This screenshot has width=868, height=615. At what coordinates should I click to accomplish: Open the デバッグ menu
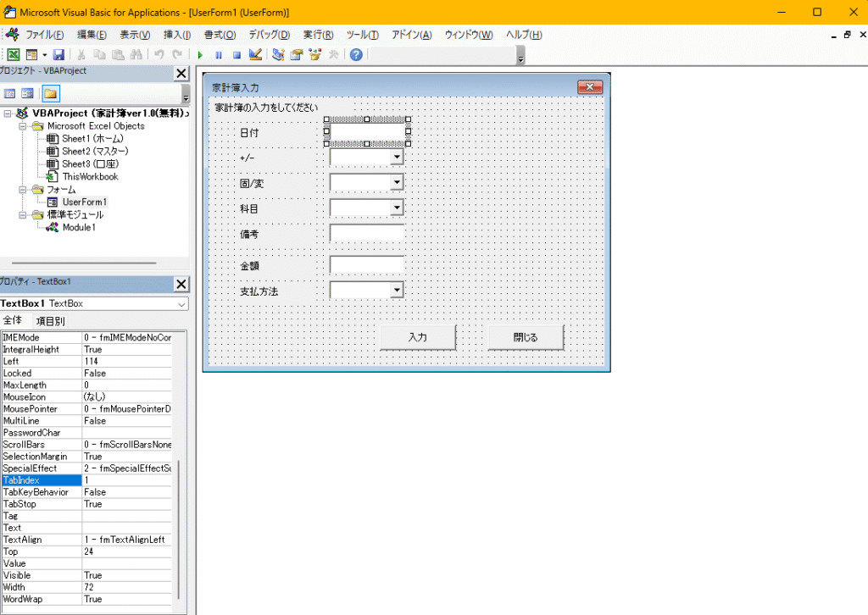point(269,35)
